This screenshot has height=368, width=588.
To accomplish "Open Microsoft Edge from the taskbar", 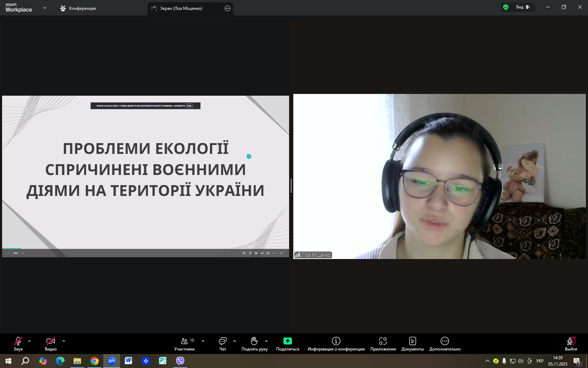I will (60, 361).
